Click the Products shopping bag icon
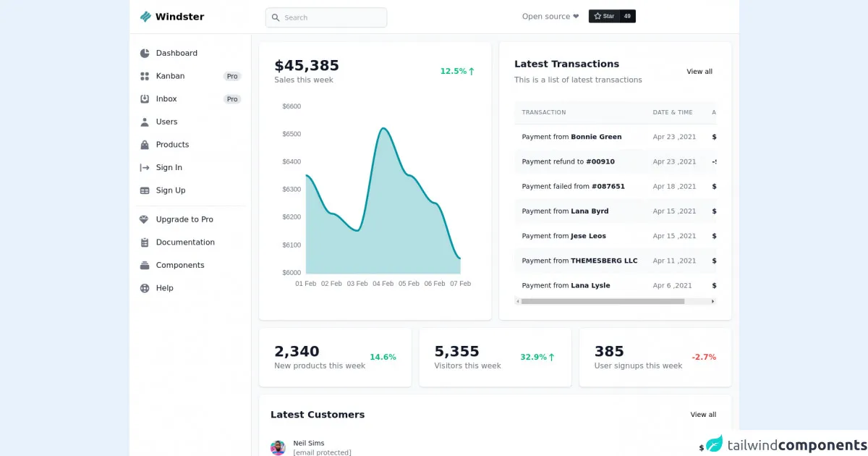868x456 pixels. [x=145, y=145]
